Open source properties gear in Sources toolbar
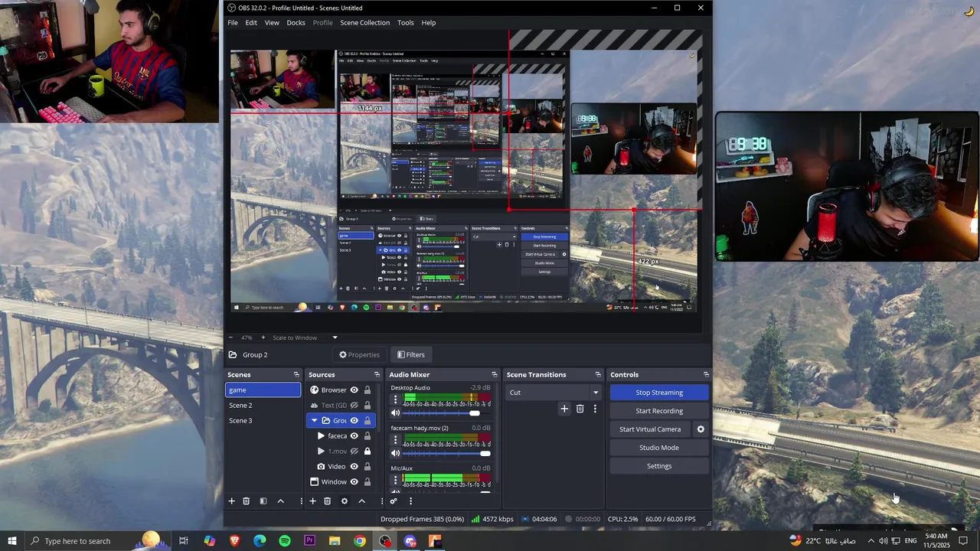The width and height of the screenshot is (980, 551). pos(344,501)
